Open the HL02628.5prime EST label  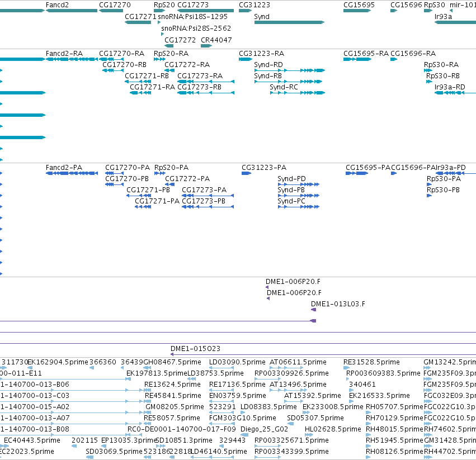(x=333, y=429)
